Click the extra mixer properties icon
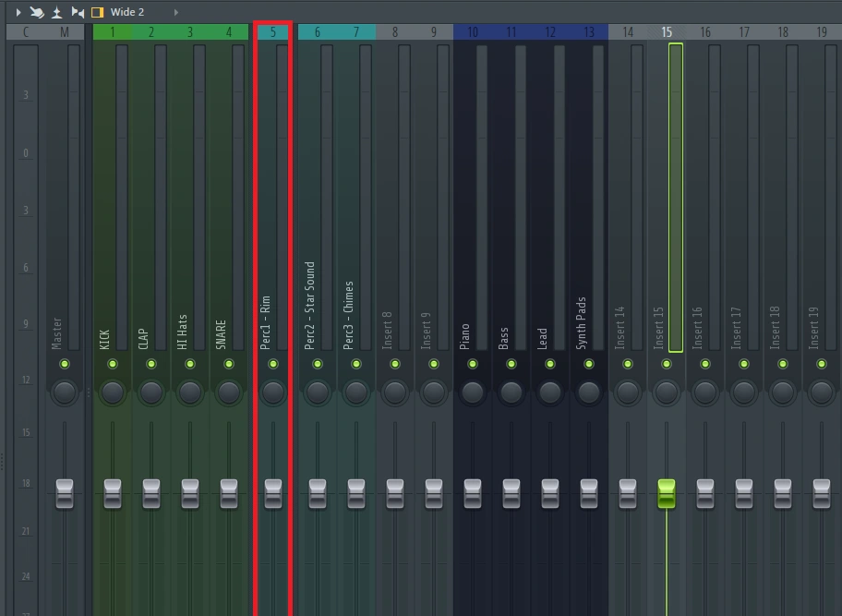This screenshot has width=842, height=616. 78,12
